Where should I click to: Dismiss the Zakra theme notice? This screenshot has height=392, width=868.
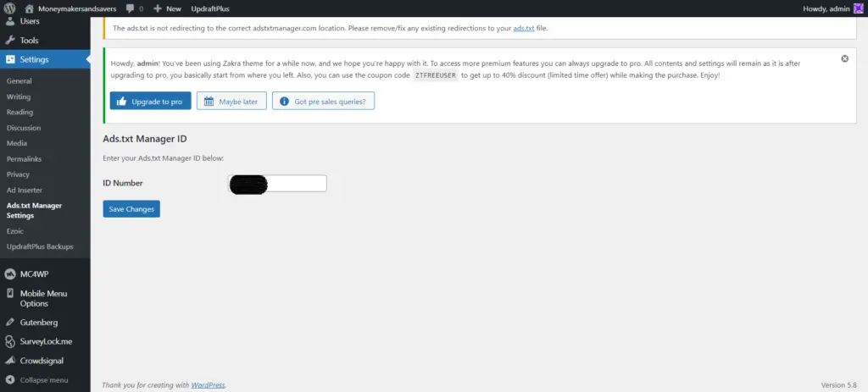tap(845, 58)
